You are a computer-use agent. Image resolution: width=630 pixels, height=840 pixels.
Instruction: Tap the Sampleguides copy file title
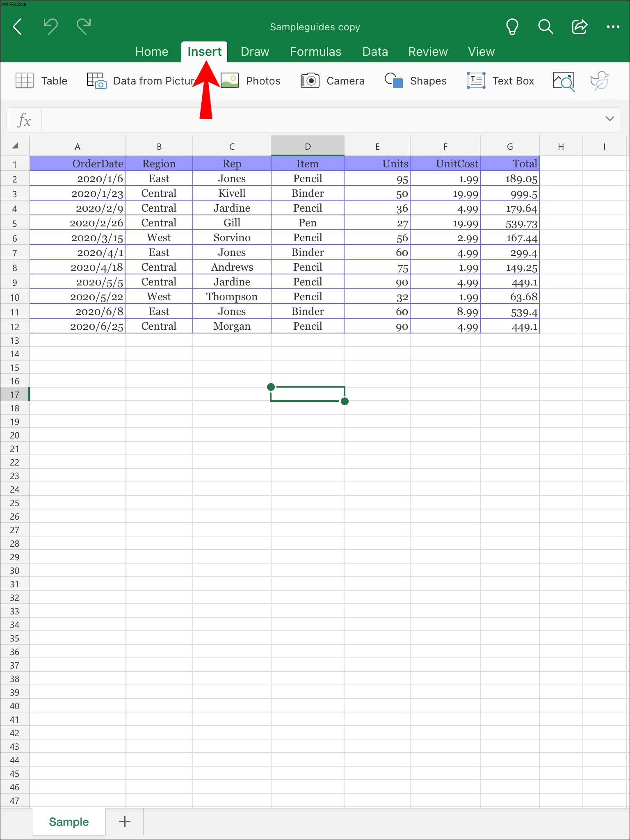pos(315,27)
